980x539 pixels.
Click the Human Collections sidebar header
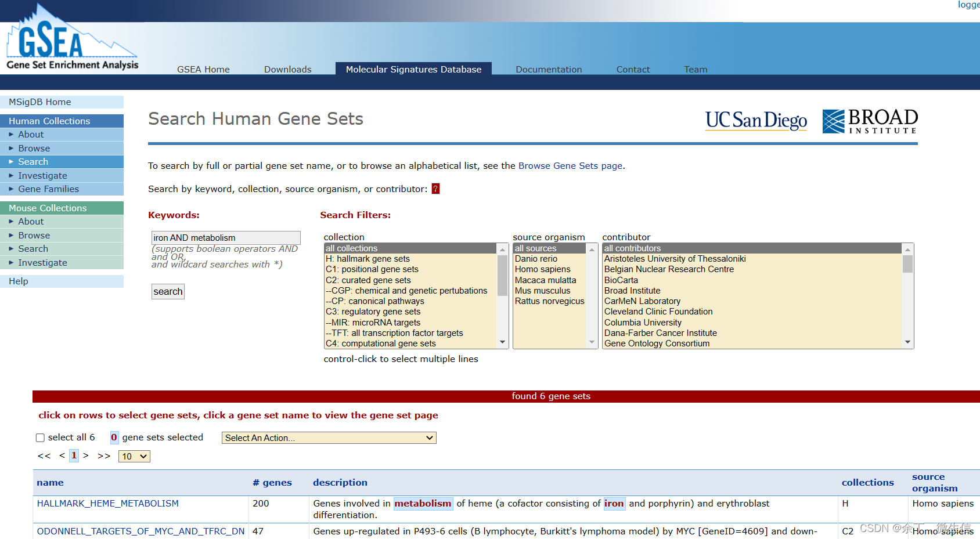[62, 121]
